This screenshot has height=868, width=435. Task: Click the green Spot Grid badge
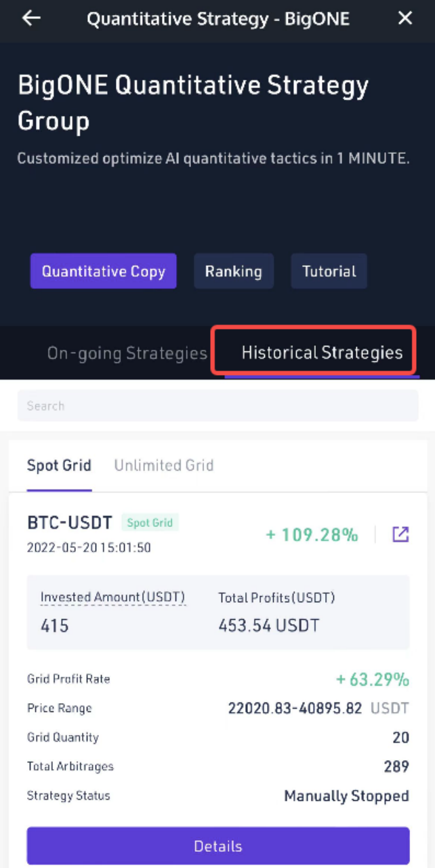[150, 523]
